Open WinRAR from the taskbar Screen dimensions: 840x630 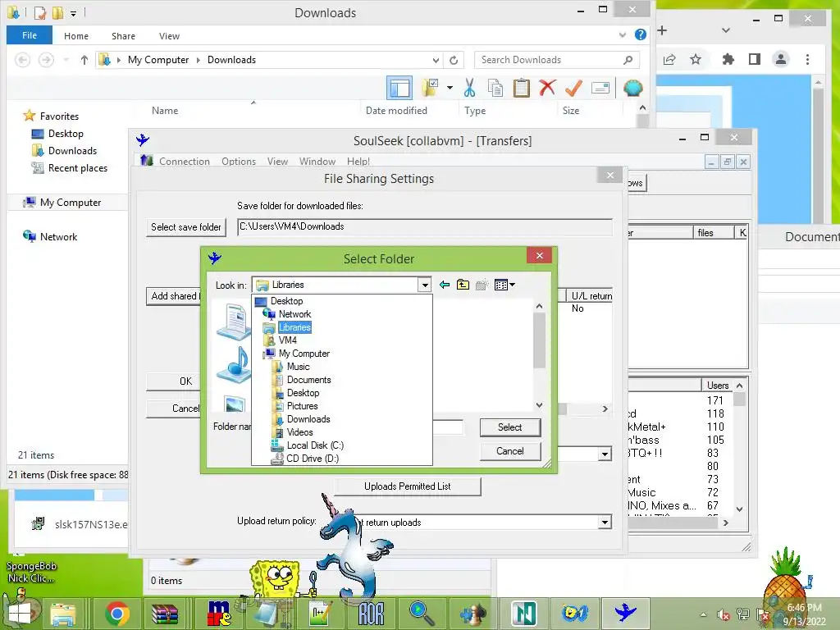(165, 614)
